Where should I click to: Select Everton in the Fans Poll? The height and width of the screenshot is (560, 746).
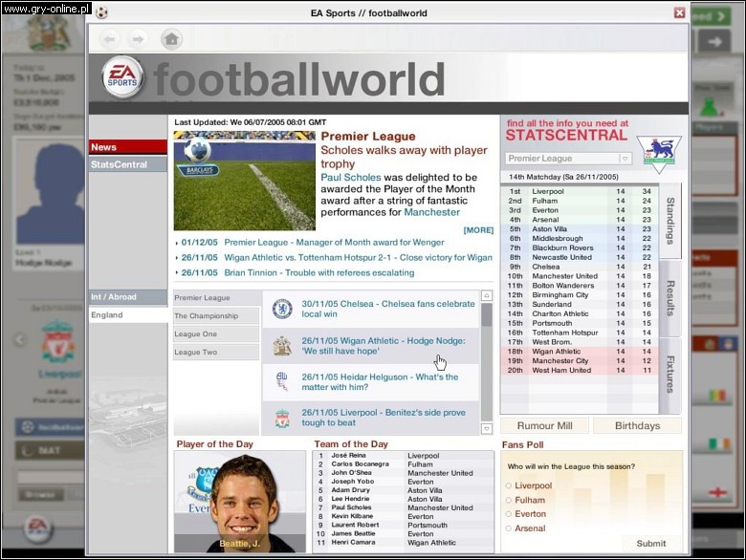click(x=509, y=514)
